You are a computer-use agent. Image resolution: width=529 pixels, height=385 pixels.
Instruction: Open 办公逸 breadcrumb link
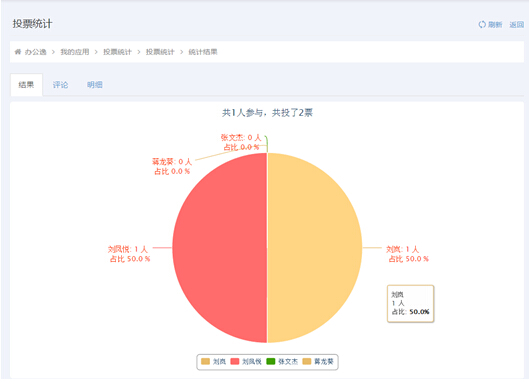tap(35, 52)
